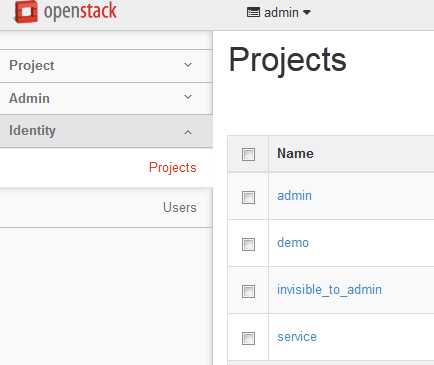Check the box for demo project

(248, 244)
